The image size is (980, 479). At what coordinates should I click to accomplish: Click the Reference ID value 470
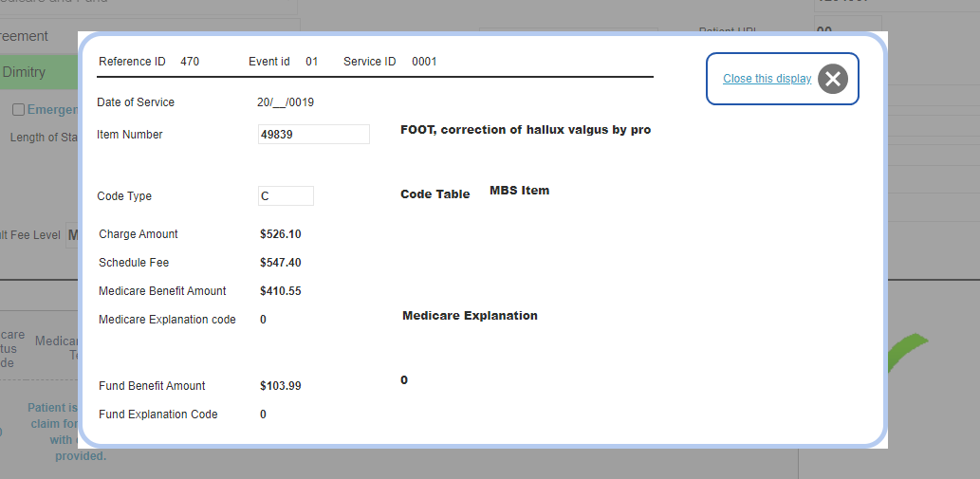pos(190,62)
